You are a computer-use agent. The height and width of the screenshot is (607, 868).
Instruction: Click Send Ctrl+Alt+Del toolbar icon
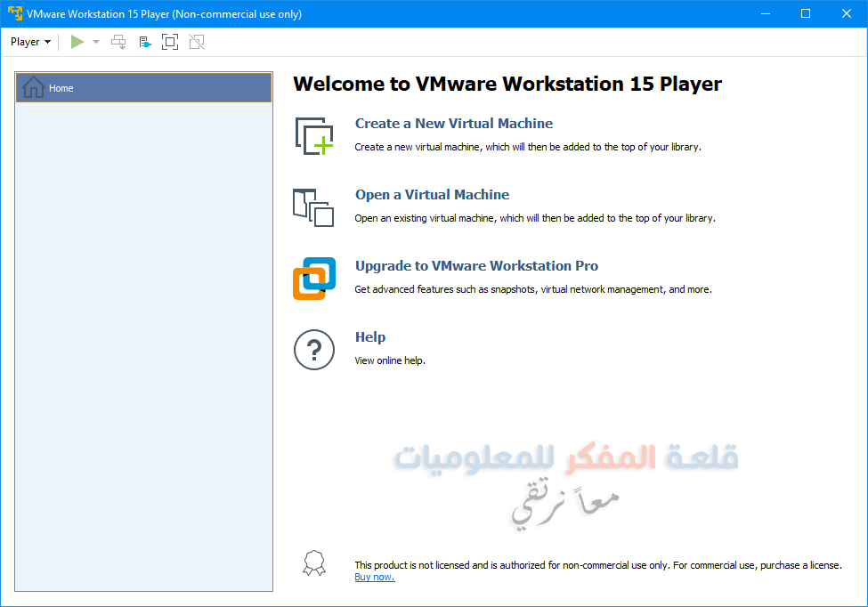(118, 42)
